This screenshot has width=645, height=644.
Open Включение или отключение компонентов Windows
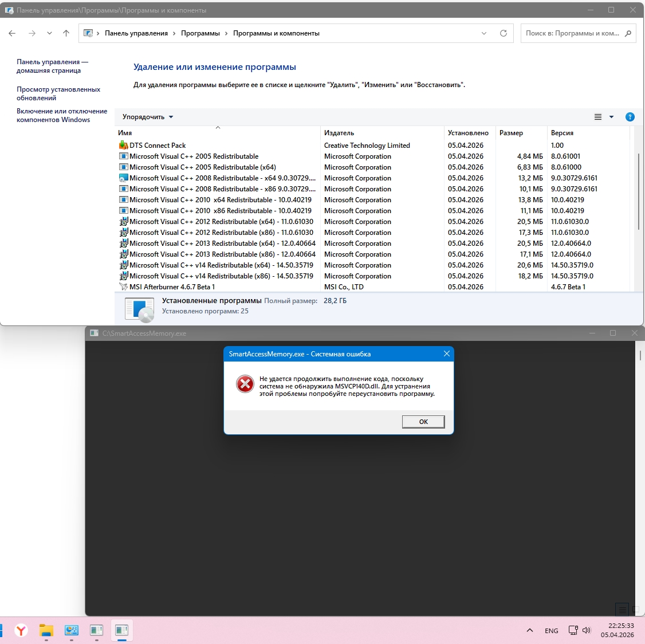[62, 116]
